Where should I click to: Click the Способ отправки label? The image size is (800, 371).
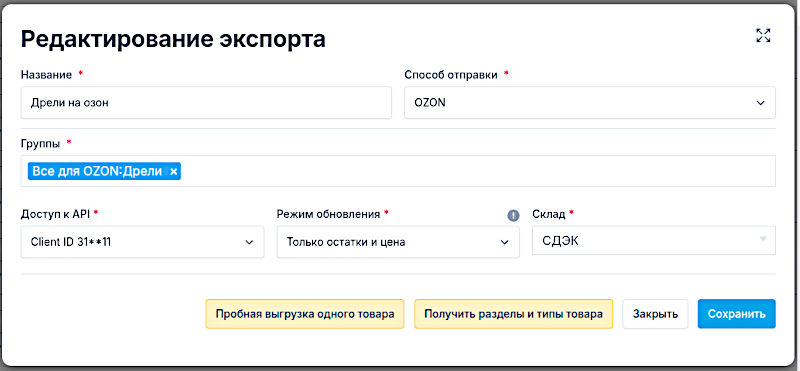click(x=451, y=75)
